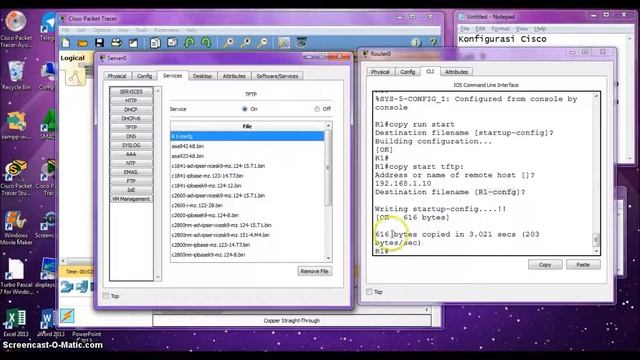This screenshot has width=640, height=360.
Task: Select the c2600-i-mz.122-28.bin file row
Action: (x=247, y=205)
